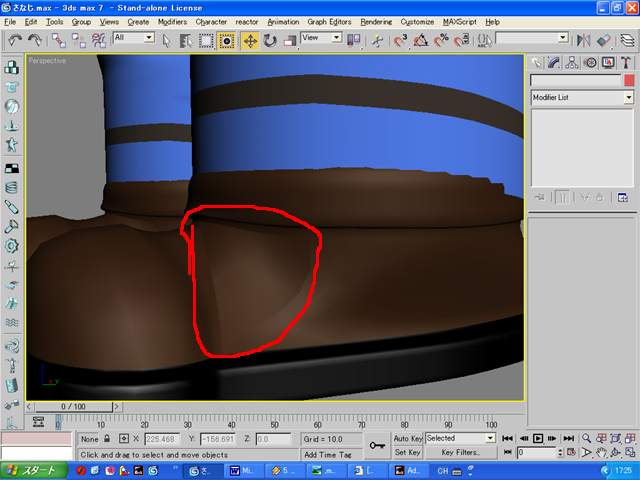The image size is (640, 480).
Task: Click the X coordinate field
Action: [x=162, y=439]
